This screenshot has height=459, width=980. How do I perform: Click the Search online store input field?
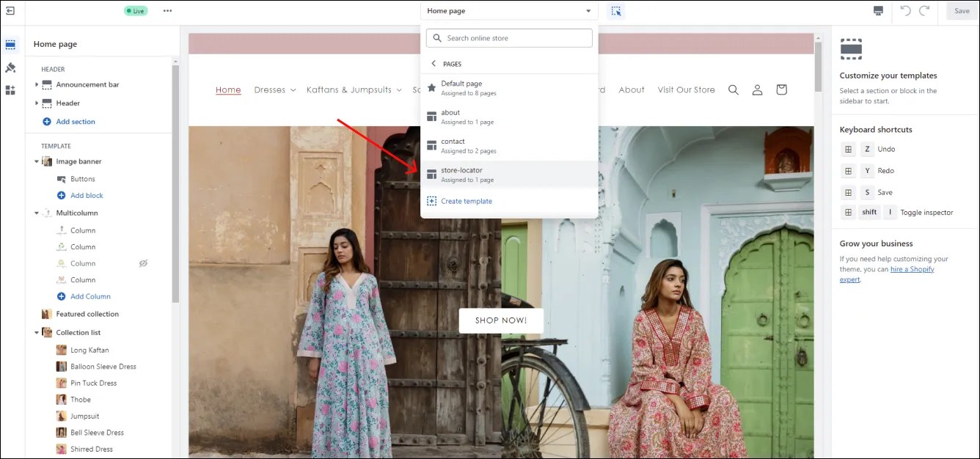point(509,37)
